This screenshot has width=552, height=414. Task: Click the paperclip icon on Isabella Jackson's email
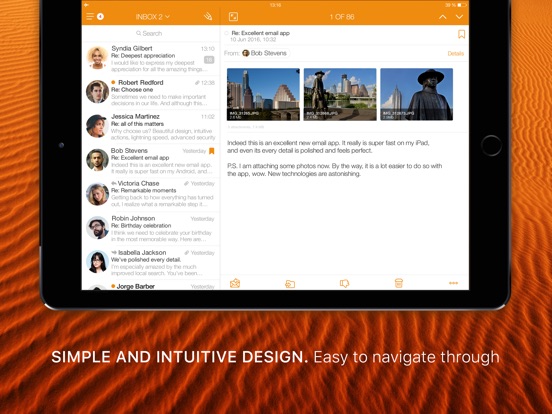click(187, 253)
